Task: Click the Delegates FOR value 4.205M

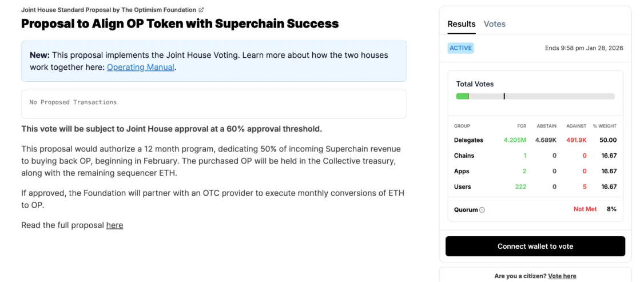Action: (515, 140)
